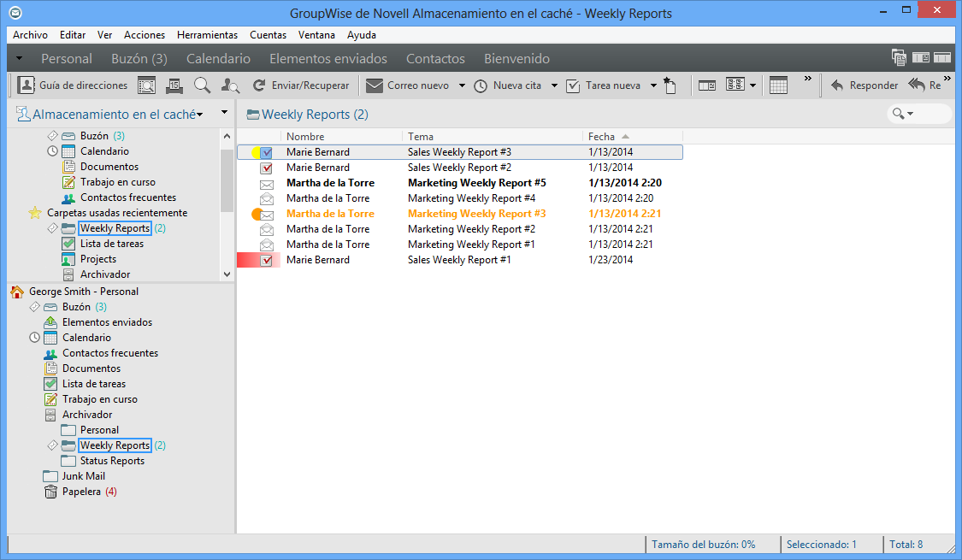Switch to the Calendario tab
Screen dimensions: 962x560
218,59
